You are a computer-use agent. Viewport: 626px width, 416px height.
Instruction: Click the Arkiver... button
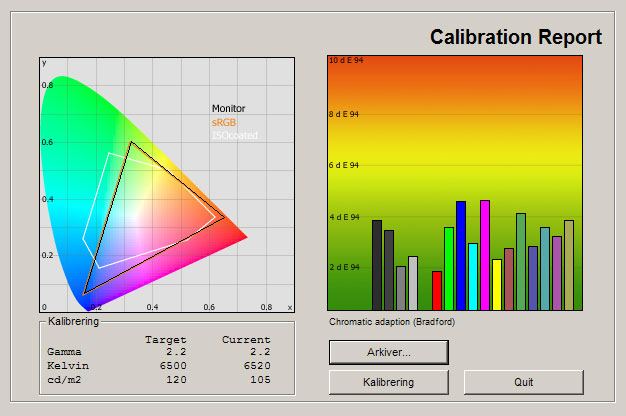(388, 352)
